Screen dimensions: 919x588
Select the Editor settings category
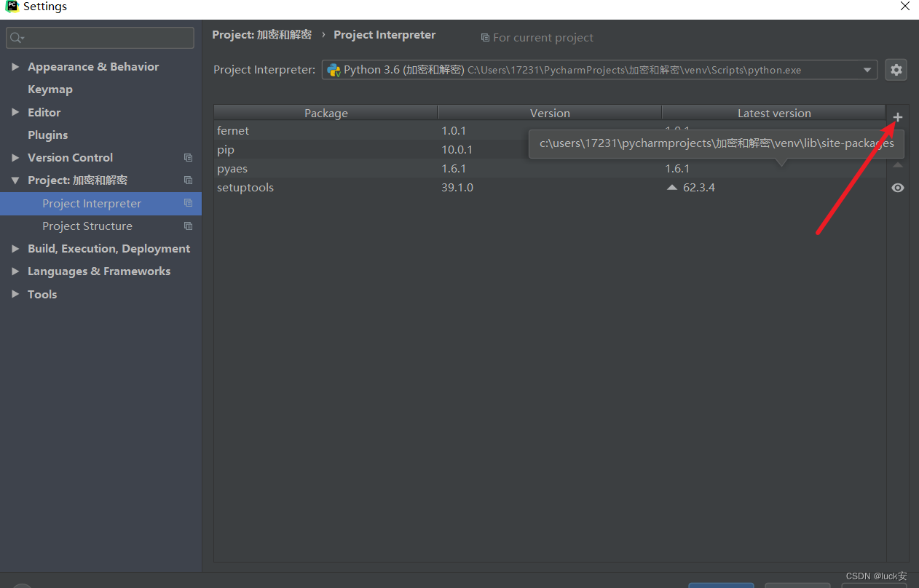click(44, 112)
